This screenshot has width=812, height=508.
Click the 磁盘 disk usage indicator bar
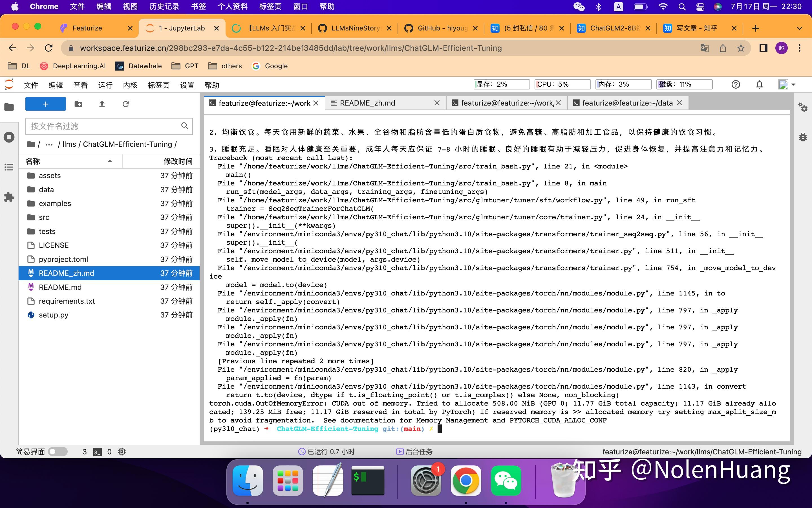pyautogui.click(x=684, y=84)
